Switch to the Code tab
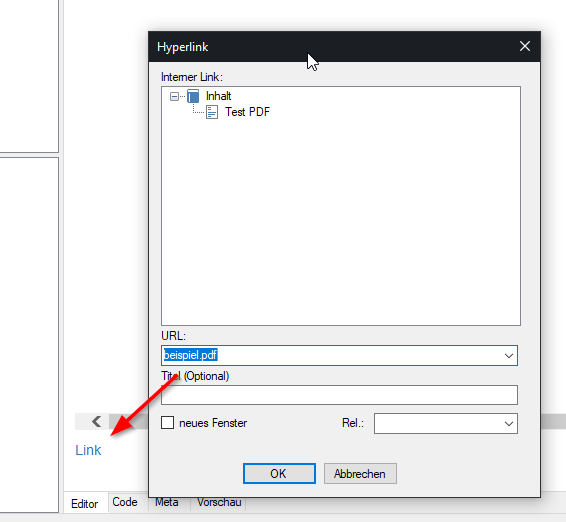566x522 pixels. 125,502
